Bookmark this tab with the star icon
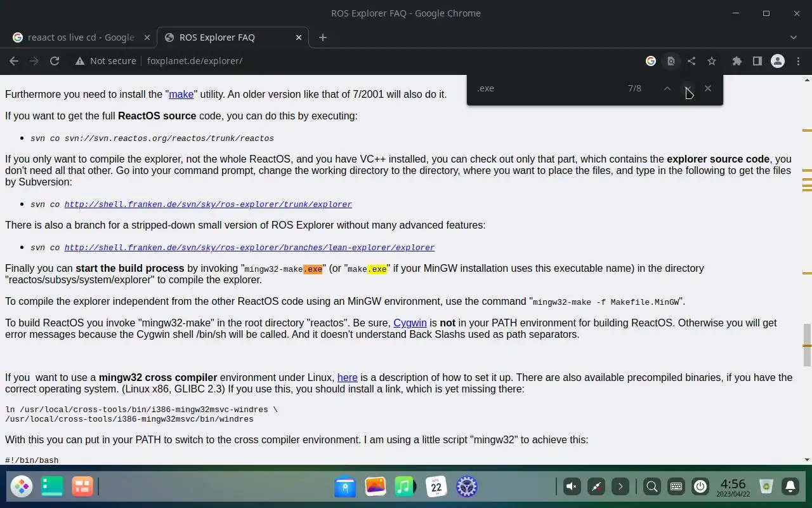Image resolution: width=812 pixels, height=508 pixels. pyautogui.click(x=712, y=61)
